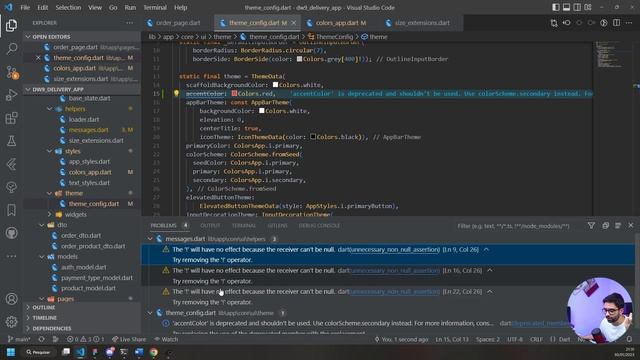Toggle primary side bar visibility

[556, 7]
